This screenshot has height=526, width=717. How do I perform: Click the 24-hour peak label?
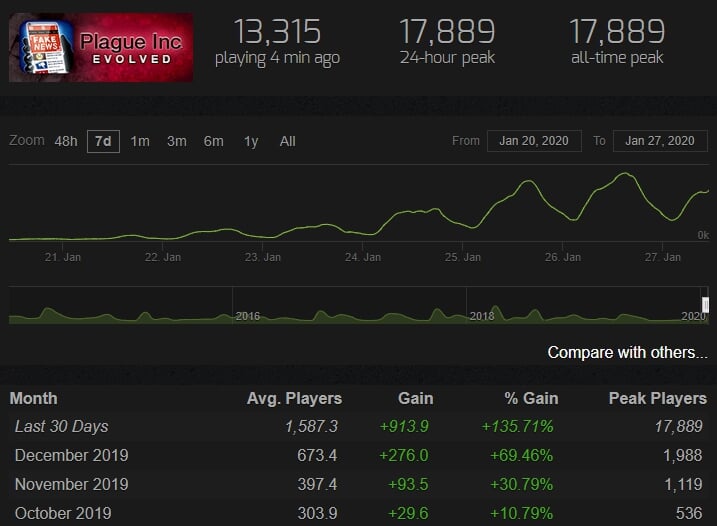(x=447, y=58)
